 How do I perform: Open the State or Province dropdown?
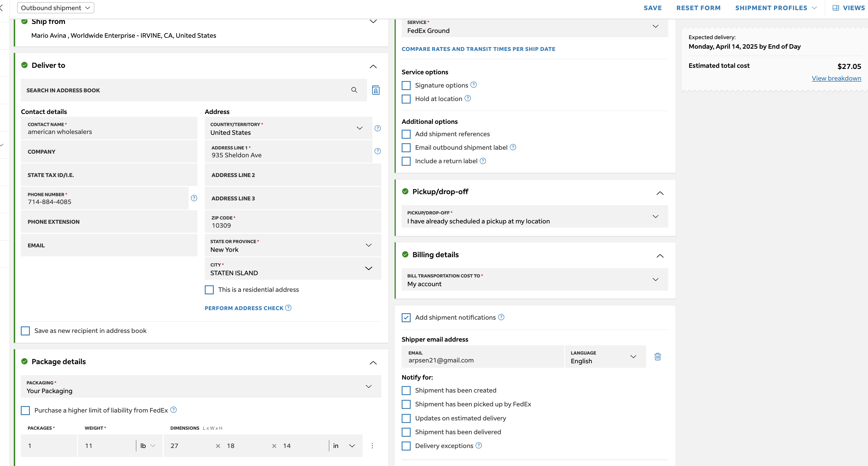click(x=293, y=245)
